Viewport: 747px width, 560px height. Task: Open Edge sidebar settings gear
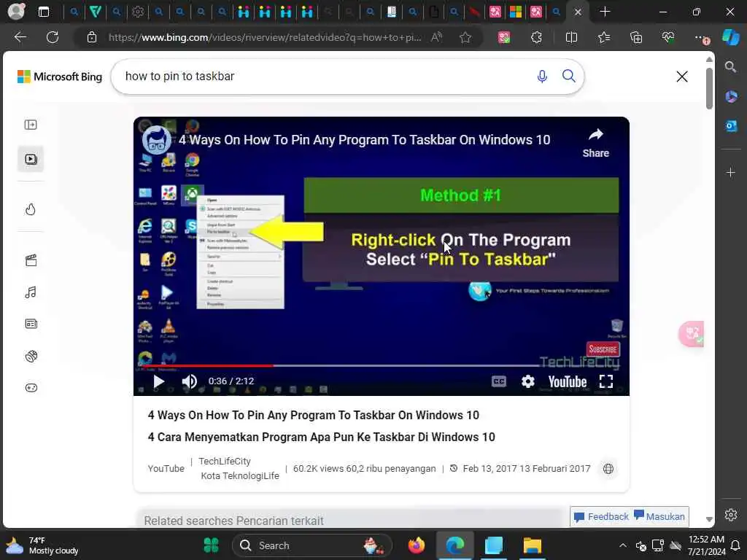[731, 515]
